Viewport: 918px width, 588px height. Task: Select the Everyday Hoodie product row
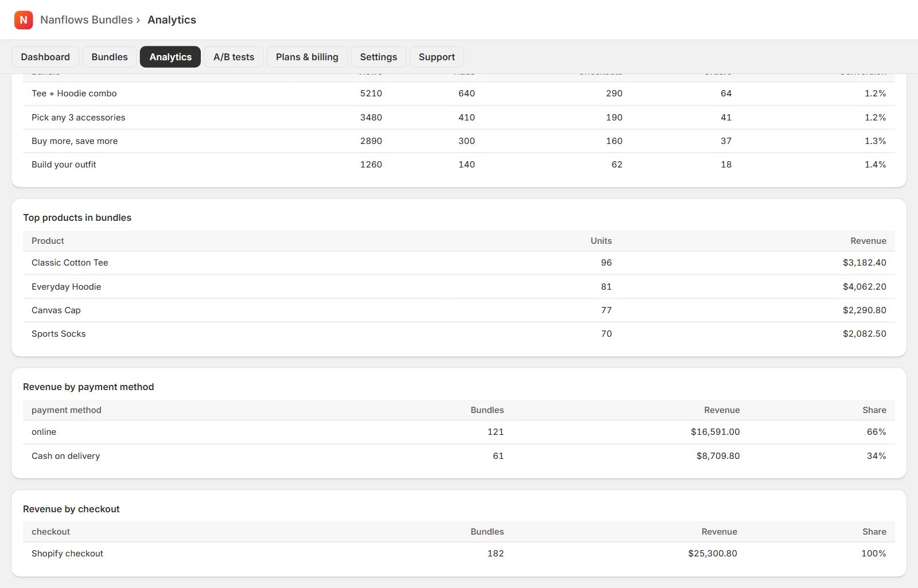click(x=459, y=287)
